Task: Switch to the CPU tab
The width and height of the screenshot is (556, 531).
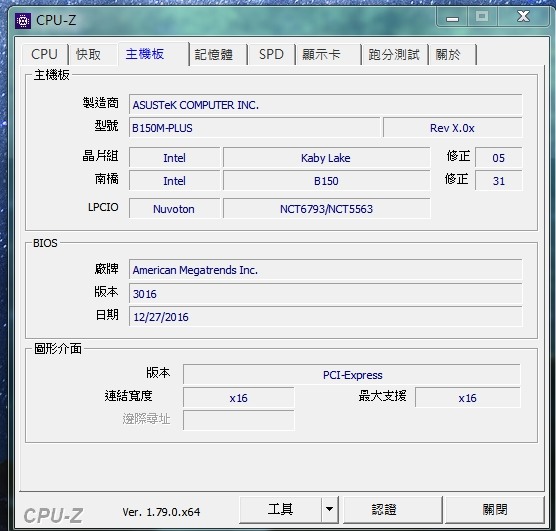Action: click(x=44, y=54)
